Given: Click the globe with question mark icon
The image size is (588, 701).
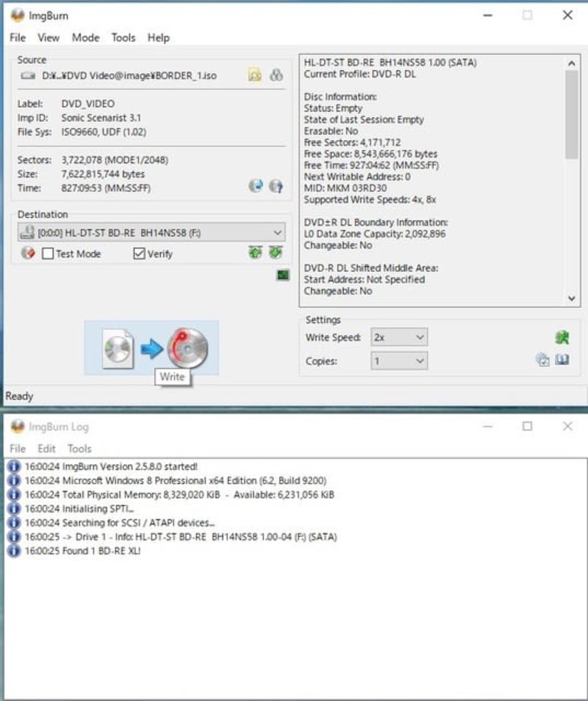Looking at the screenshot, I should [x=275, y=186].
